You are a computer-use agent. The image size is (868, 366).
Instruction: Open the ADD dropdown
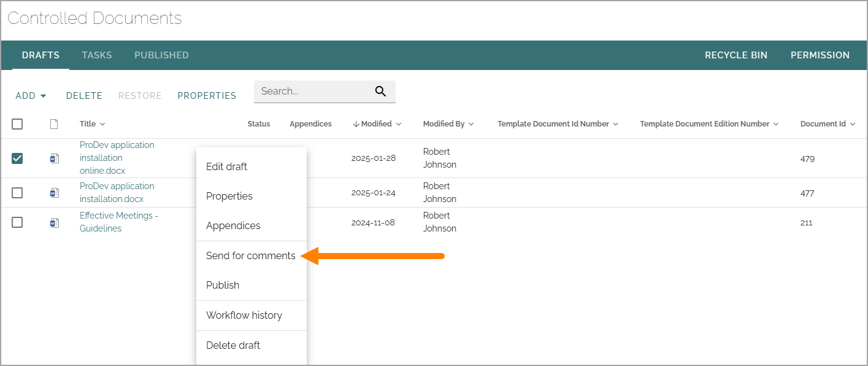click(31, 96)
